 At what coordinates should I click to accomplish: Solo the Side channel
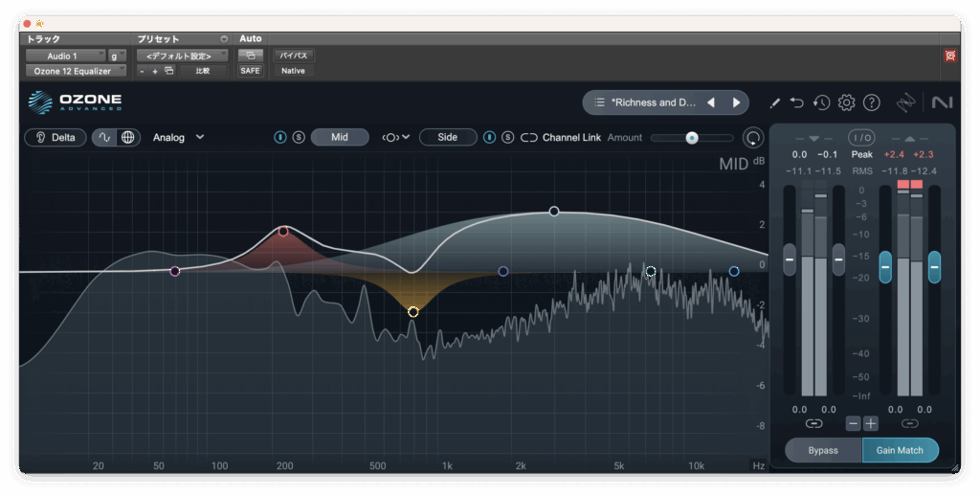(x=507, y=137)
